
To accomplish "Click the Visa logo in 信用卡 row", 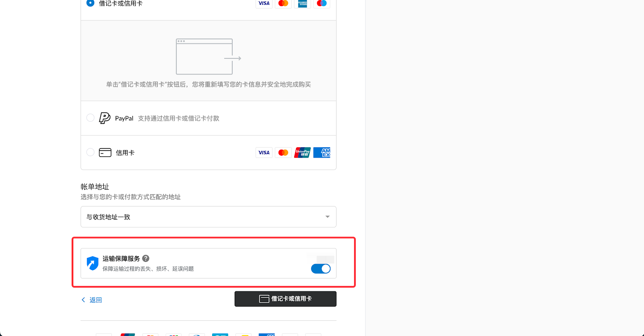I will [264, 153].
